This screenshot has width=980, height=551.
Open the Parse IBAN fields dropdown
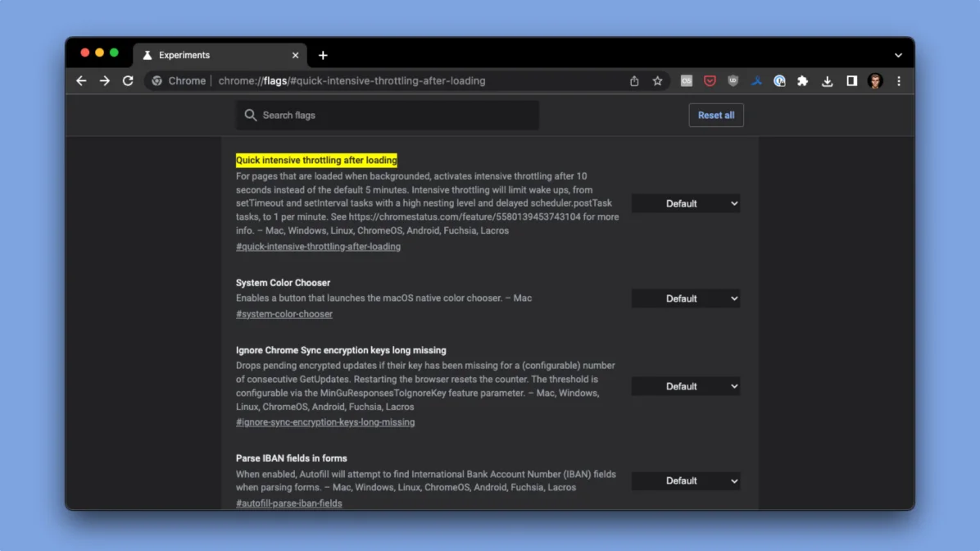[685, 480]
